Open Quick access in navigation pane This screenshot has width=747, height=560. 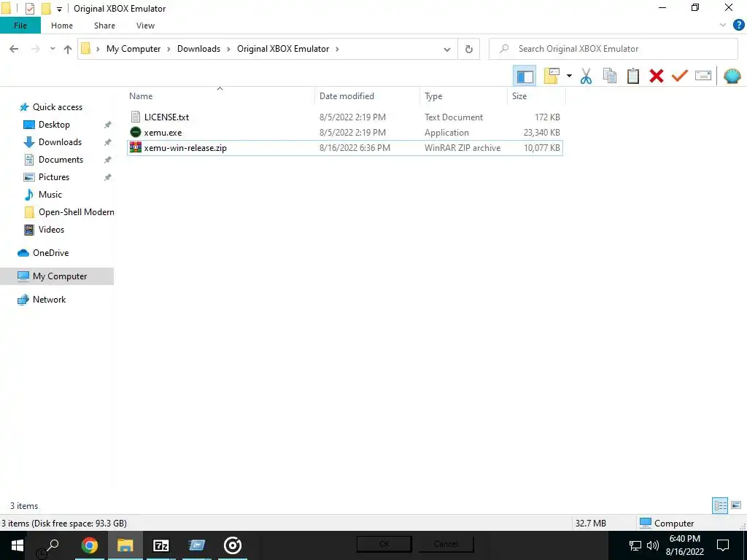pyautogui.click(x=57, y=107)
